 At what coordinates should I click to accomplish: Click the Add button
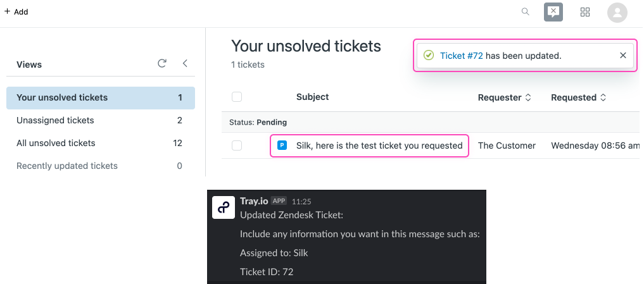point(16,11)
